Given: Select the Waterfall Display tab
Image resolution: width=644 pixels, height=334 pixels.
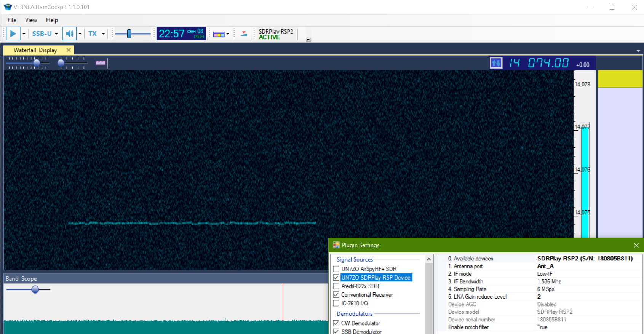Looking at the screenshot, I should tap(35, 50).
